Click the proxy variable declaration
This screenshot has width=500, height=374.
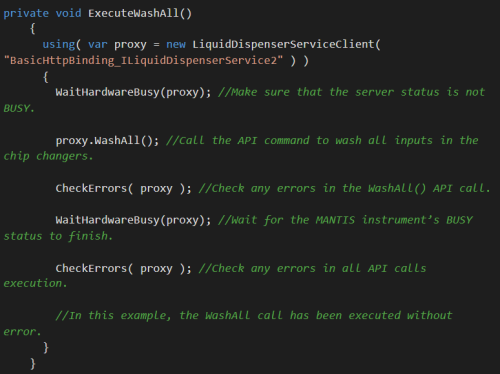click(x=130, y=45)
